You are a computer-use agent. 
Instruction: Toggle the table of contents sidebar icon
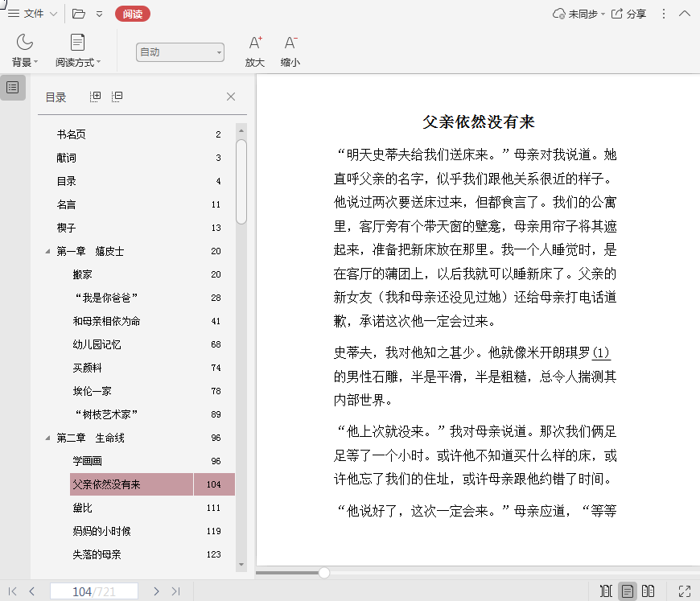point(13,88)
